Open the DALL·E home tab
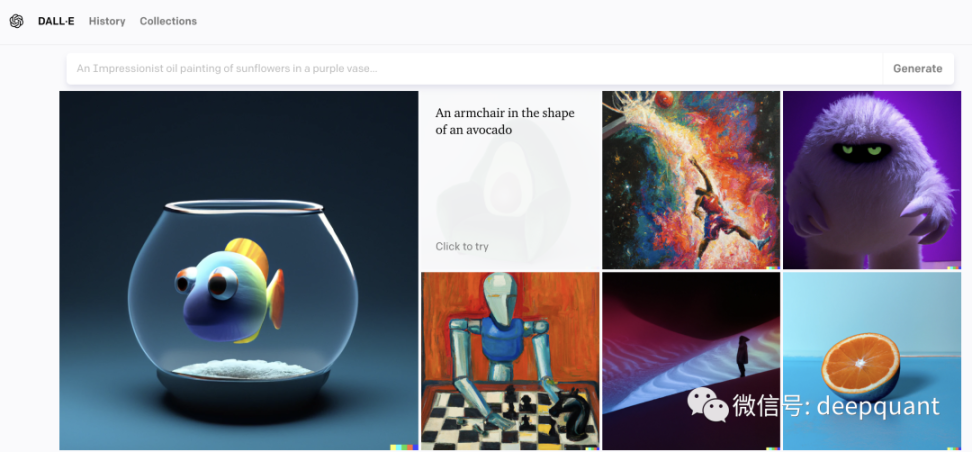 click(x=56, y=21)
